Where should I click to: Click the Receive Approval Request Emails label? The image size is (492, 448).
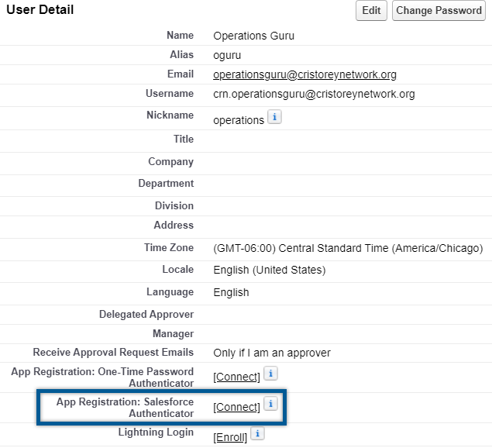113,352
